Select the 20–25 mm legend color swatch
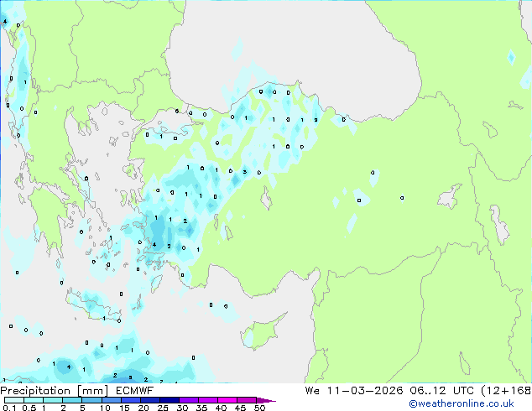532x411 pixels. click(x=149, y=400)
